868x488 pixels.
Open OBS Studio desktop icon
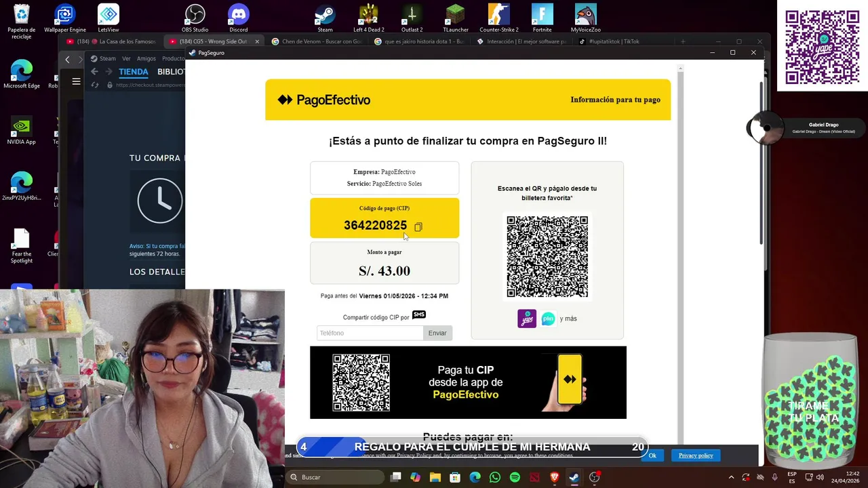[x=195, y=19]
